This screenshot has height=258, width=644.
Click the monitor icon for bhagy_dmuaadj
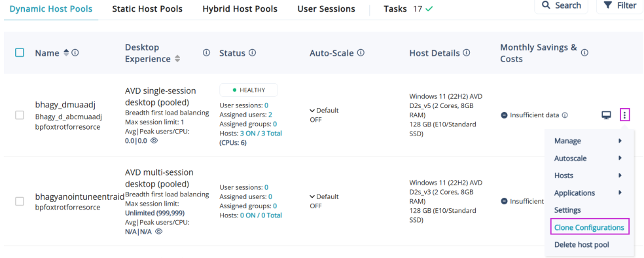[x=606, y=115]
